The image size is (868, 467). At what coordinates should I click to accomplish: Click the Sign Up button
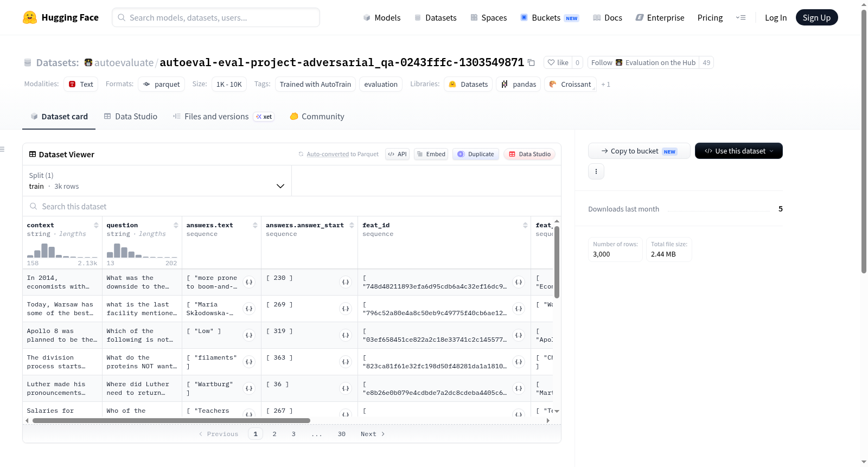click(x=816, y=17)
